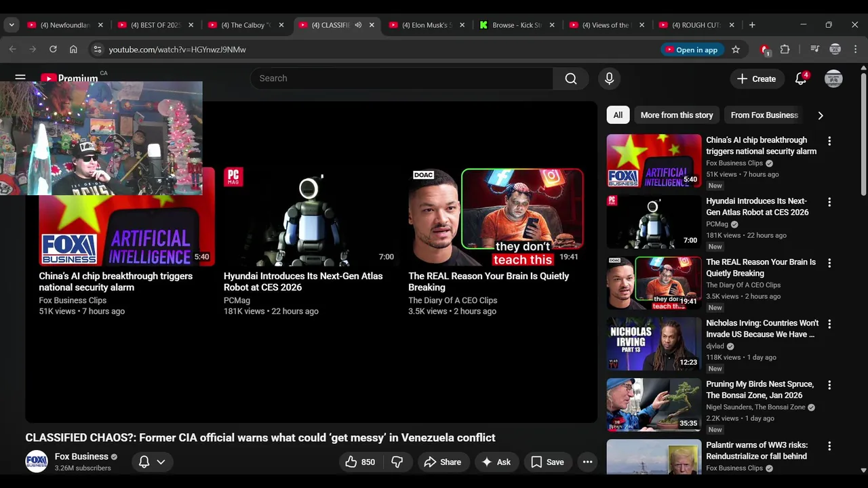Select More from this story chip
The height and width of the screenshot is (488, 868).
point(677,115)
